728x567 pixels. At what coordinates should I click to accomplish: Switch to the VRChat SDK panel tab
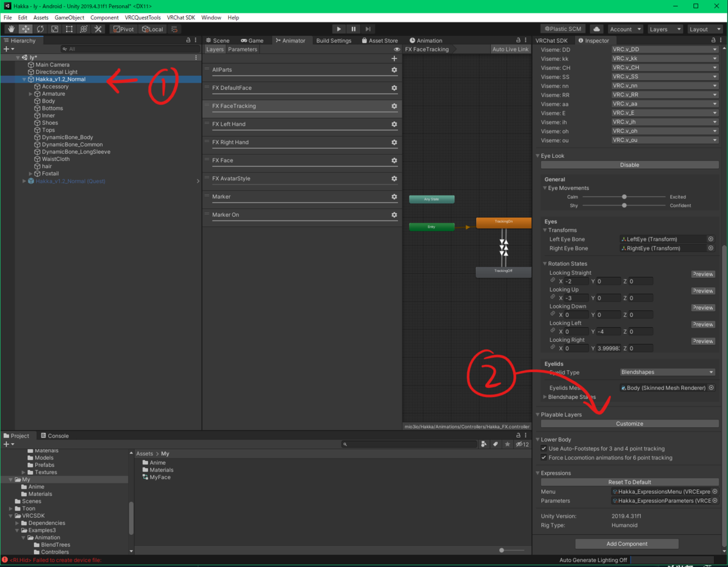(x=551, y=41)
